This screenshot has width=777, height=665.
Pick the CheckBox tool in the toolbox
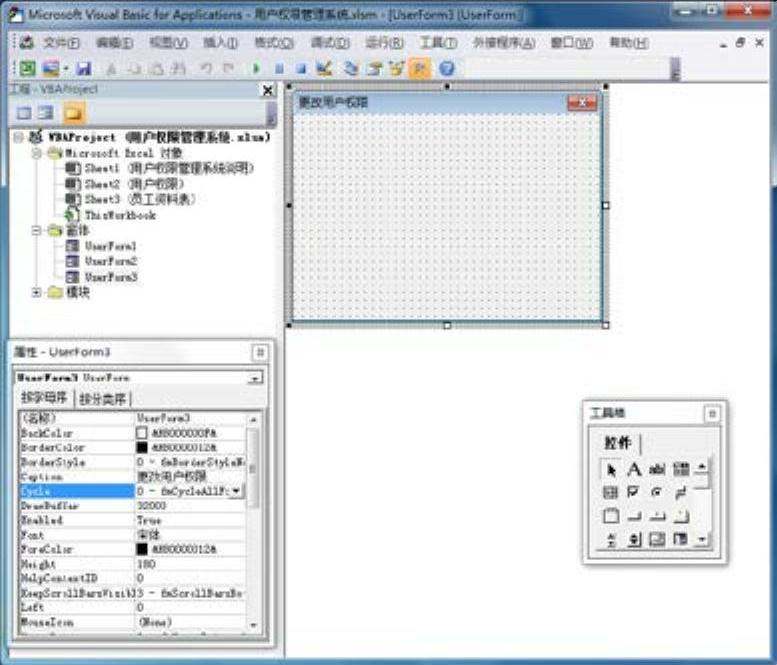633,492
